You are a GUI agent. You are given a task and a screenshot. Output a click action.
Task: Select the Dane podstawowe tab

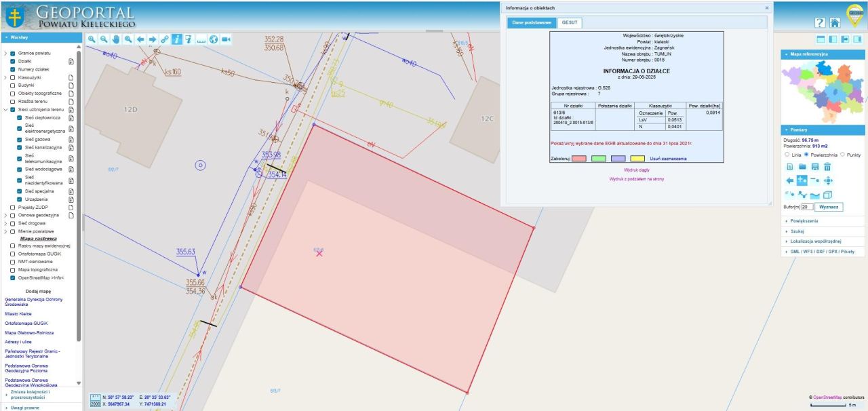[532, 22]
